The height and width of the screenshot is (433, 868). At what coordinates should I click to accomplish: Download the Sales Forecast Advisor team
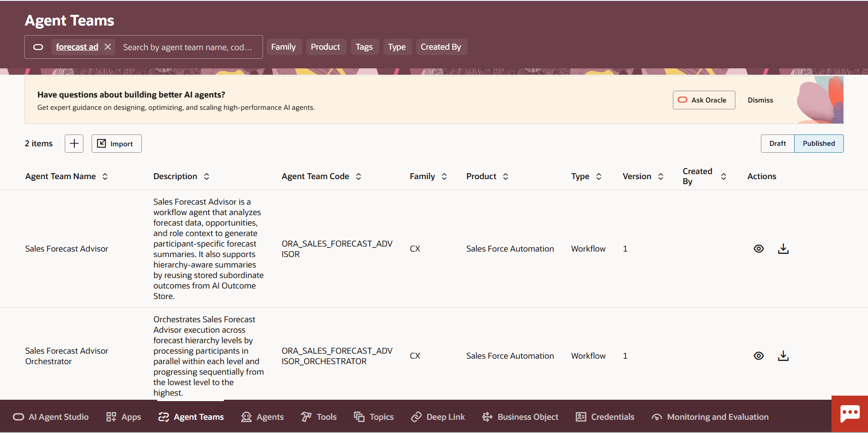coord(783,249)
